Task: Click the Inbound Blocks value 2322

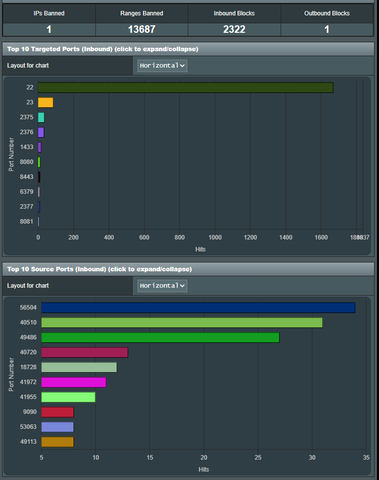Action: pyautogui.click(x=234, y=29)
